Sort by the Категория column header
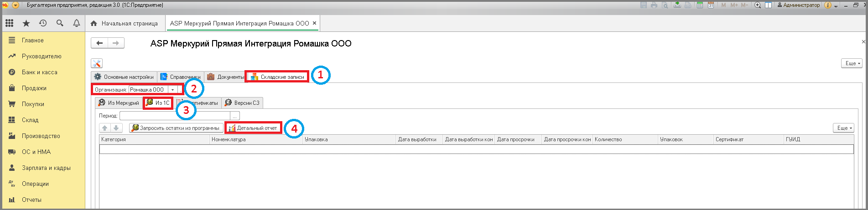 coord(155,139)
